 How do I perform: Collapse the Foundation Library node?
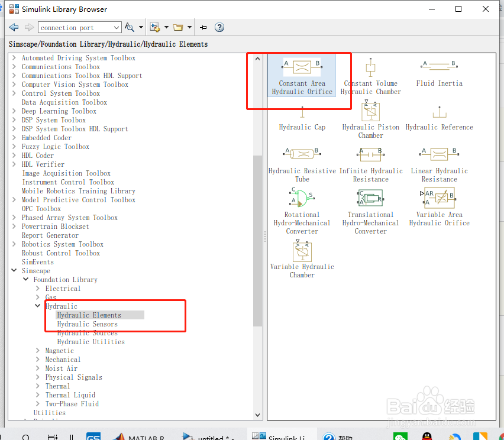pos(25,279)
